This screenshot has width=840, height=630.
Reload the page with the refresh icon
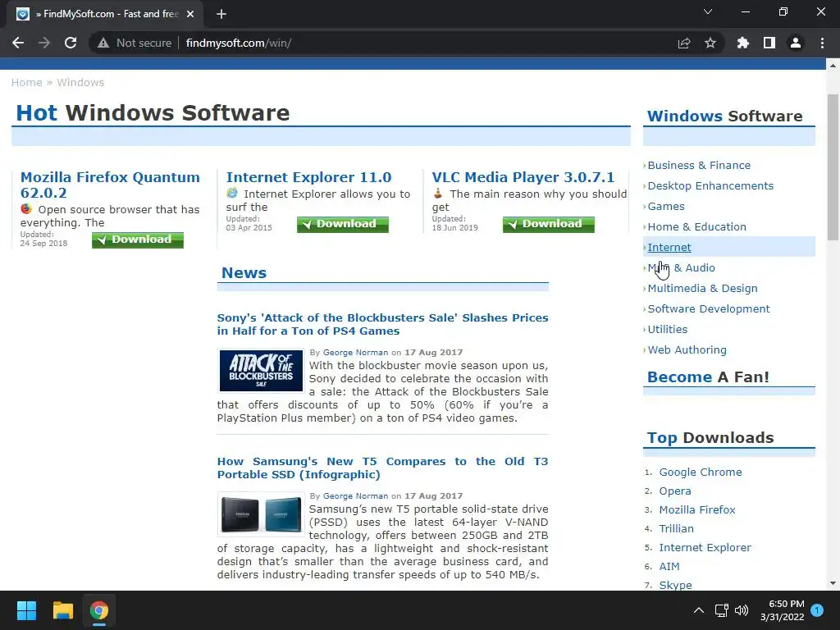[x=71, y=43]
